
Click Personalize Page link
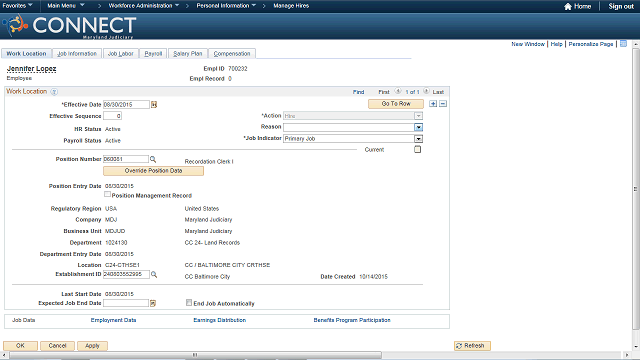point(591,44)
